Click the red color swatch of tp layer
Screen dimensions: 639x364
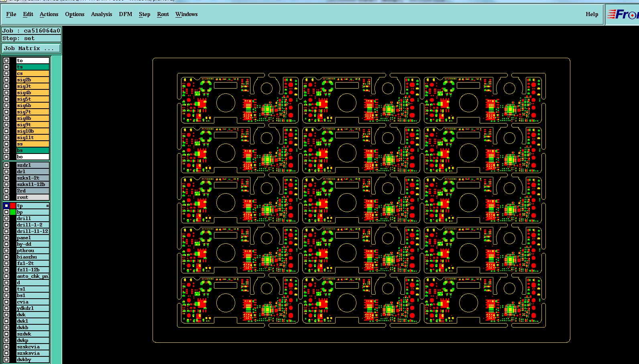[x=13, y=206]
